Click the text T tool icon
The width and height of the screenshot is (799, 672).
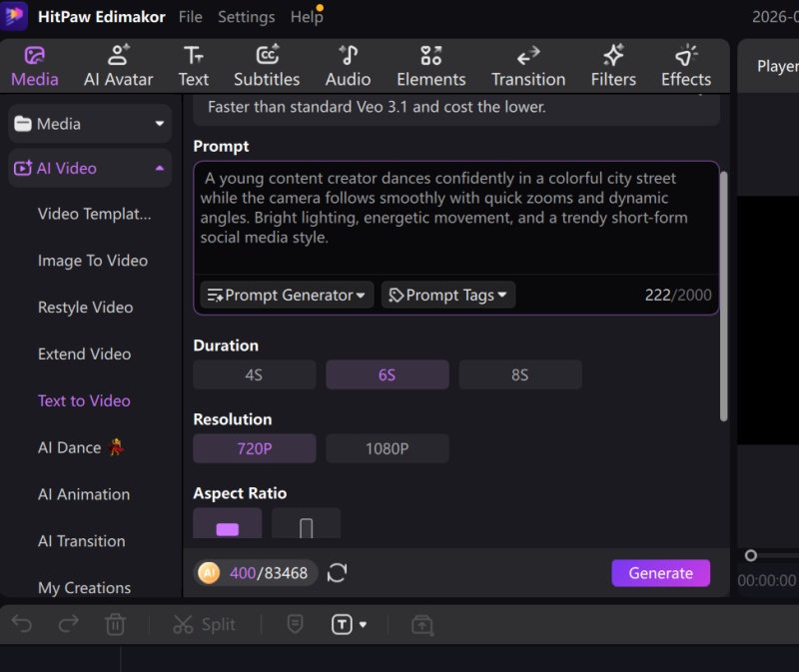(x=342, y=624)
